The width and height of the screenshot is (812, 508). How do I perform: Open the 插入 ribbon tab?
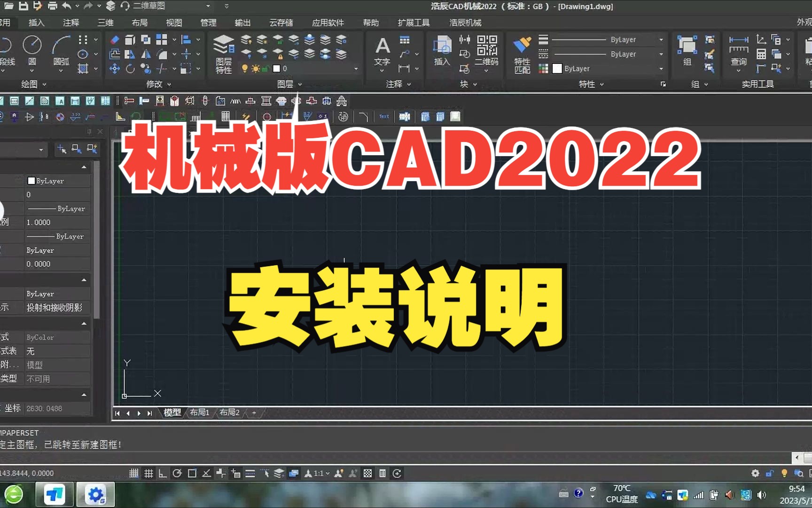[x=36, y=23]
